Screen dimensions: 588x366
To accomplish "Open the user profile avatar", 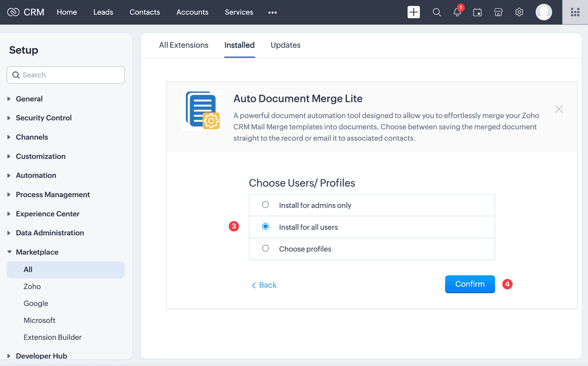I will 544,12.
